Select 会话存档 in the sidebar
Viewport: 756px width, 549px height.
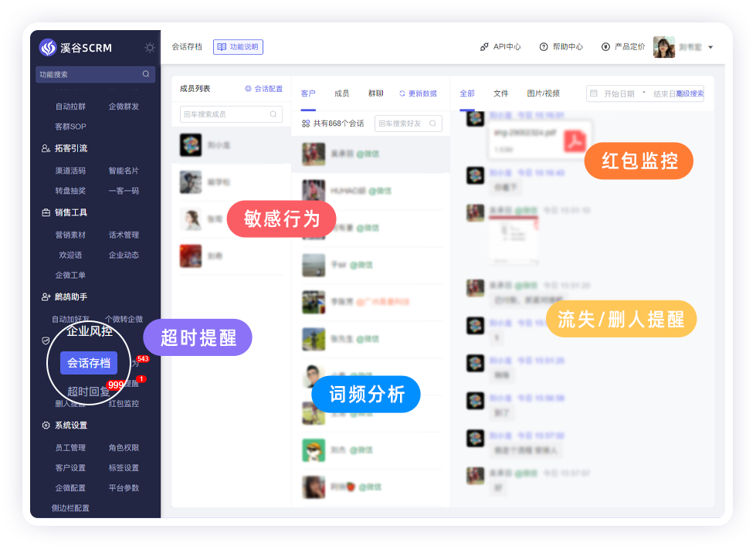point(89,363)
